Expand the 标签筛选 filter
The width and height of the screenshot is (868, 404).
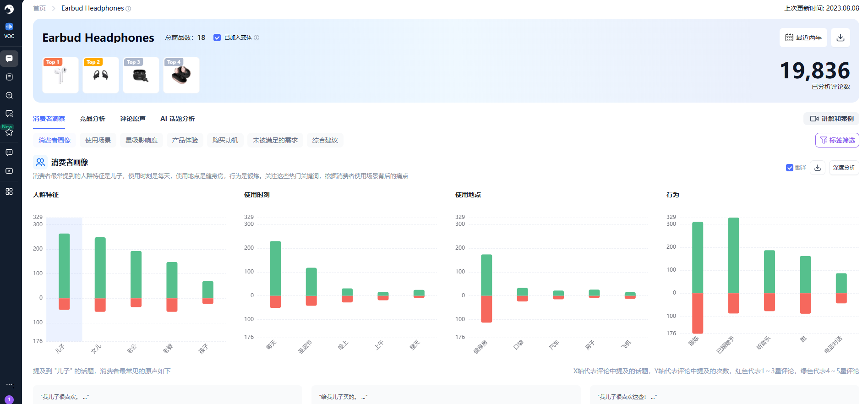click(837, 140)
